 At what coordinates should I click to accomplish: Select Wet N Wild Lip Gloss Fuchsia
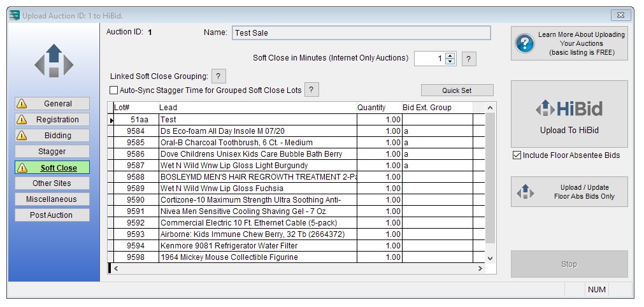(x=296, y=189)
